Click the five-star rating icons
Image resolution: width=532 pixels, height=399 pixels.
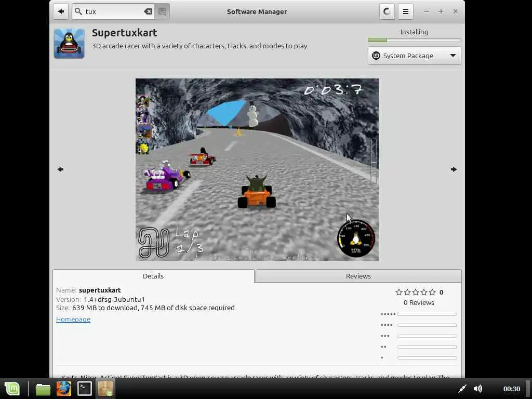point(416,292)
